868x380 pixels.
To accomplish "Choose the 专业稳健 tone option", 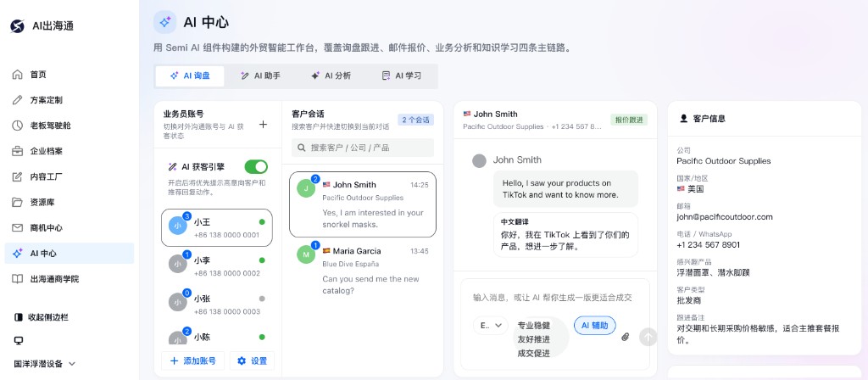I will pos(534,325).
